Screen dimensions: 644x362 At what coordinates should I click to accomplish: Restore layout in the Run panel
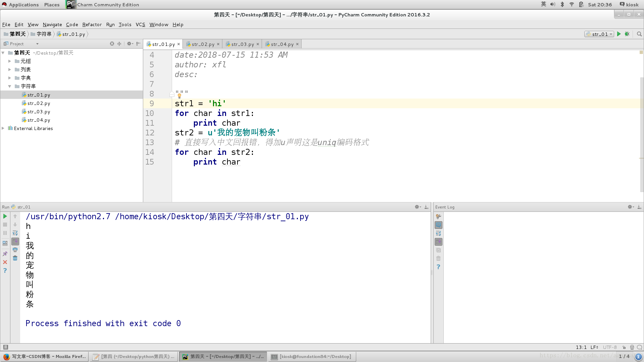pyautogui.click(x=5, y=243)
